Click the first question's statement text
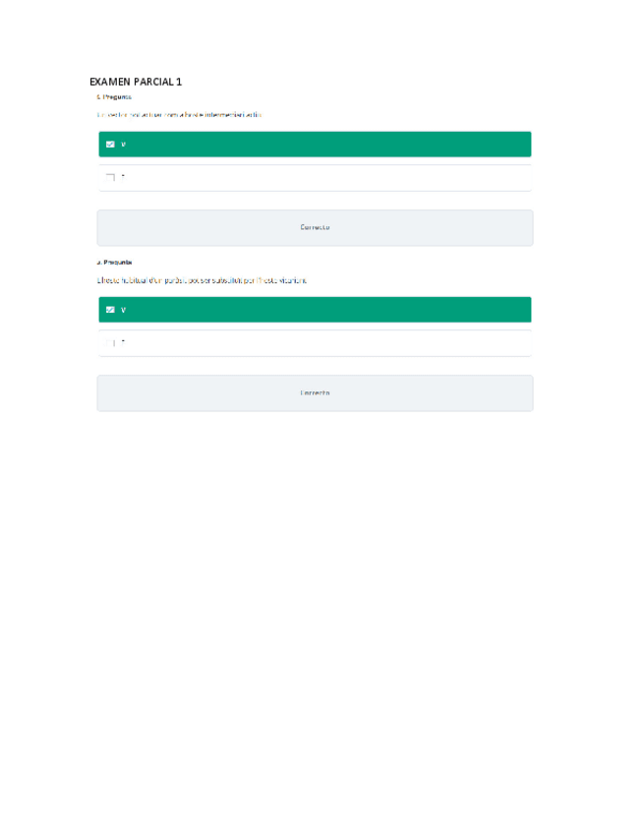Viewport: 644px width, 834px height. 179,114
